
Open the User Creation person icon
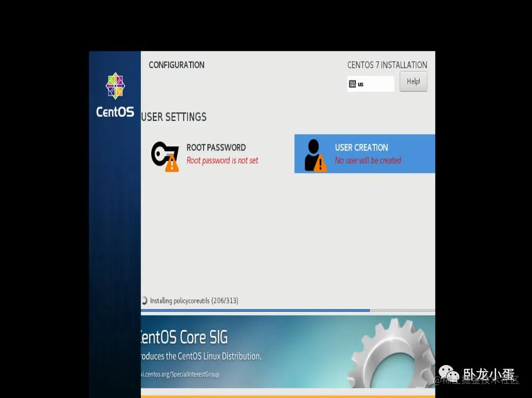(x=315, y=155)
